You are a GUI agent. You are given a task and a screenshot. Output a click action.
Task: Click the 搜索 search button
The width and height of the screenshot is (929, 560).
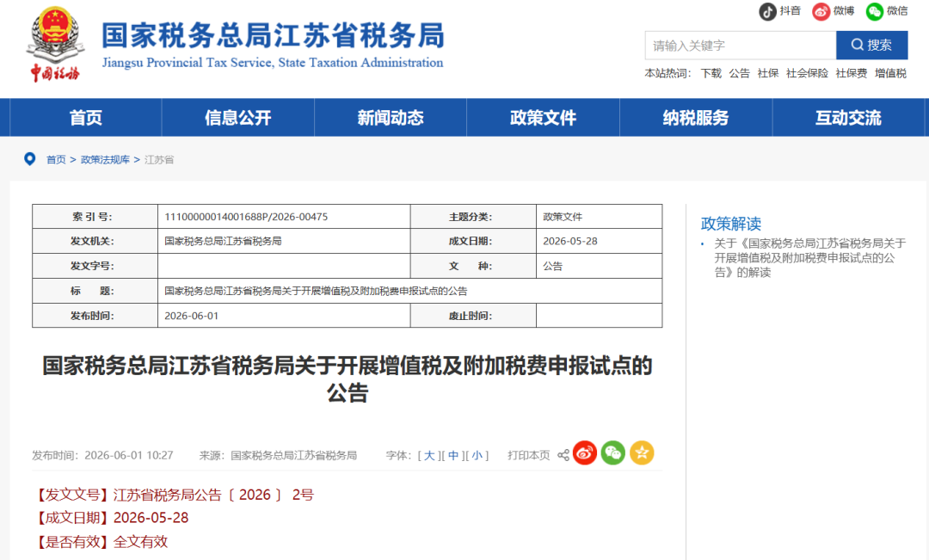(871, 45)
